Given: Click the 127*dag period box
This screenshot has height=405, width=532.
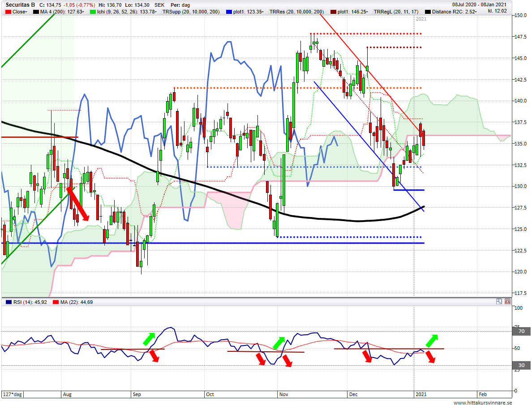Looking at the screenshot, I should click(13, 395).
